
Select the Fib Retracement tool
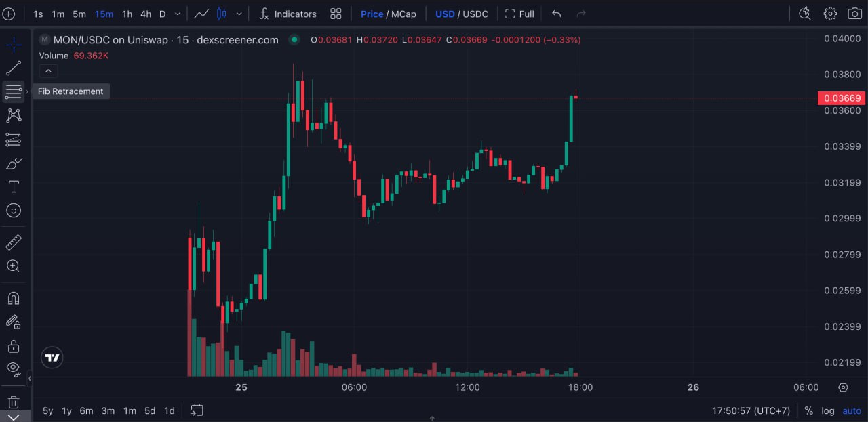point(13,91)
